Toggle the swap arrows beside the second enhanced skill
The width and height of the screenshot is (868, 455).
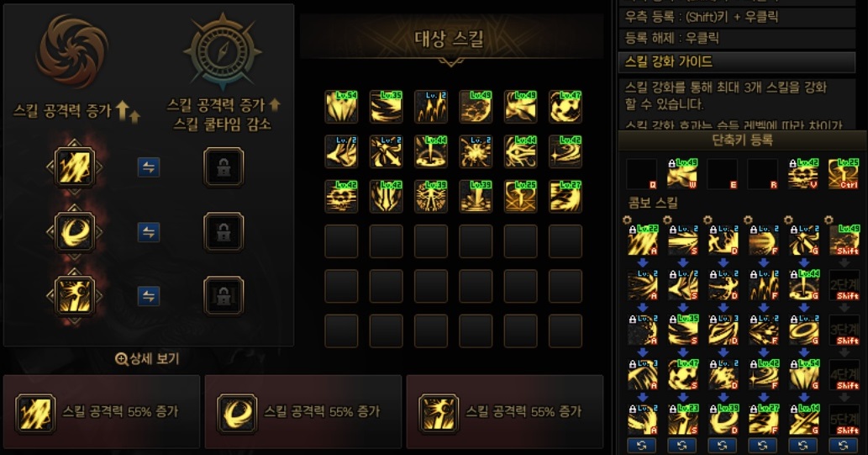pos(149,231)
